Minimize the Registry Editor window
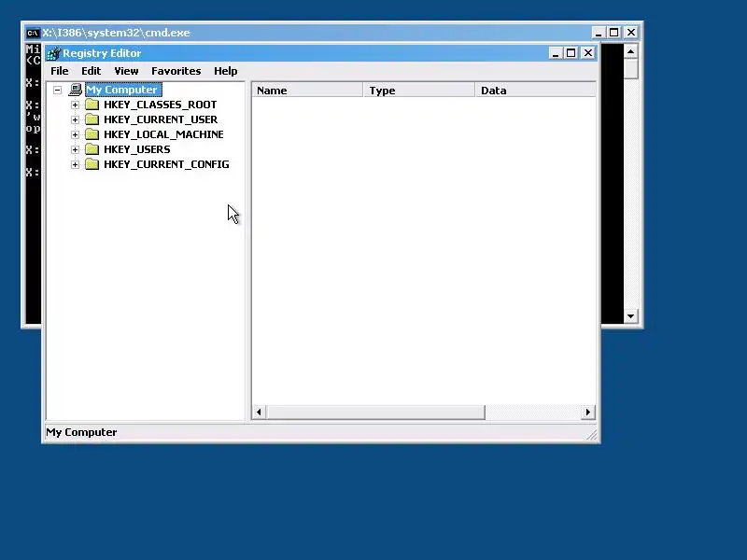The width and height of the screenshot is (747, 560). pyautogui.click(x=555, y=53)
